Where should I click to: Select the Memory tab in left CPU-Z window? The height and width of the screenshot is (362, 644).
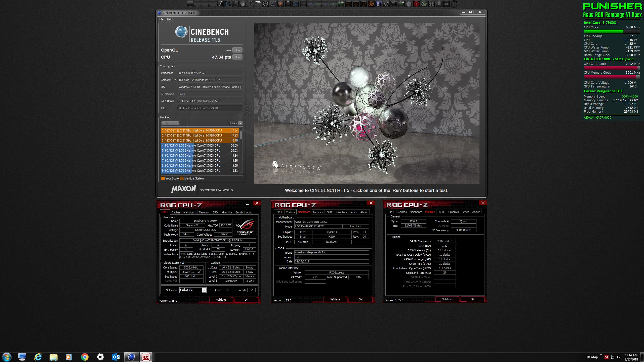[204, 212]
